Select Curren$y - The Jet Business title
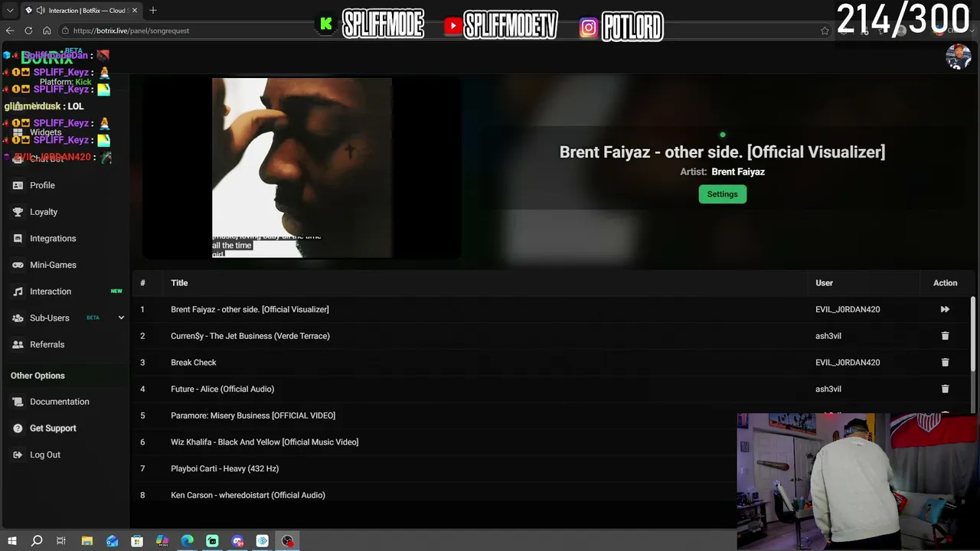 point(250,336)
